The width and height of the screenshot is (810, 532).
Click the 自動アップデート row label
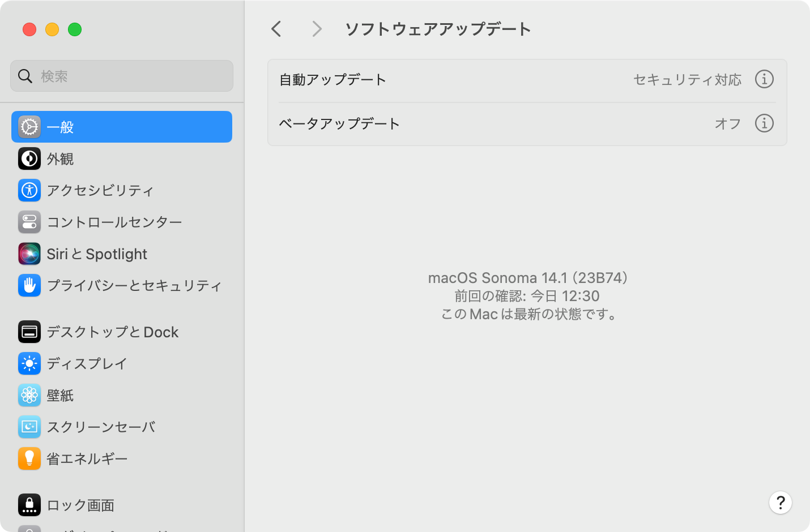coord(332,80)
